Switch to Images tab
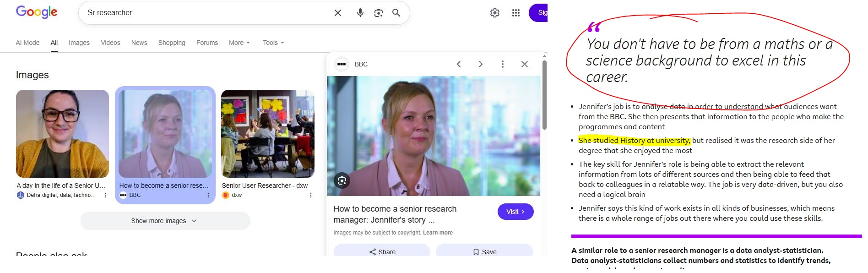 tap(79, 43)
